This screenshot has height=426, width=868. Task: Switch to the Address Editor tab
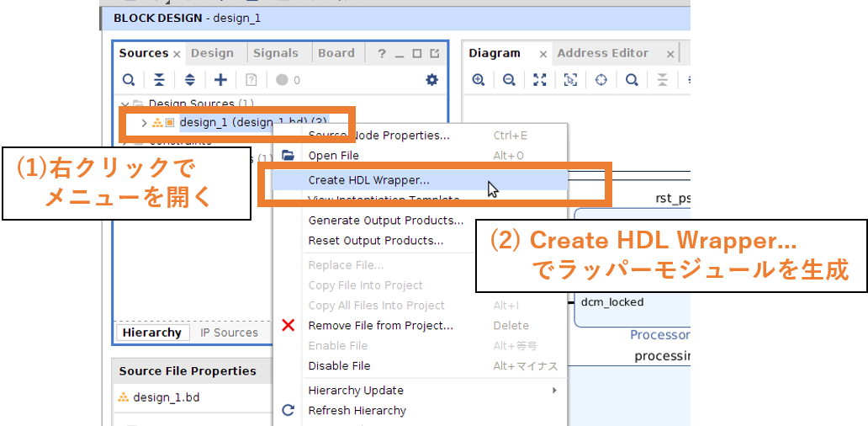point(602,53)
